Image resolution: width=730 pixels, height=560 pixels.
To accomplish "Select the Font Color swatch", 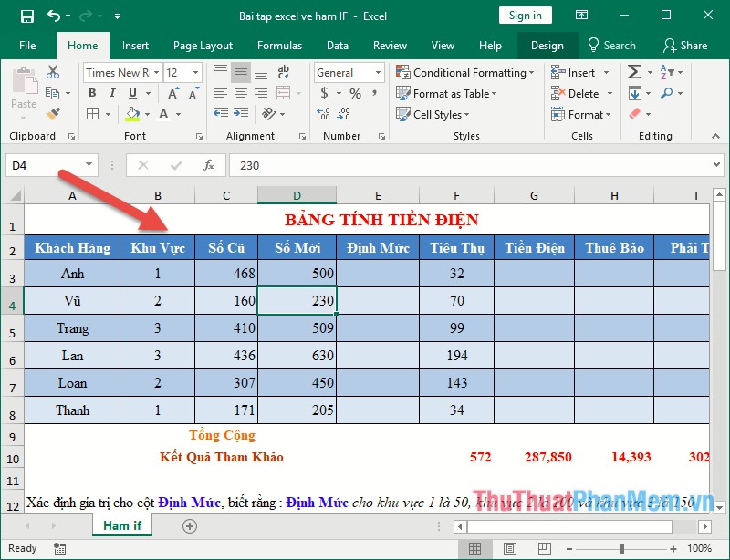I will pos(162,114).
